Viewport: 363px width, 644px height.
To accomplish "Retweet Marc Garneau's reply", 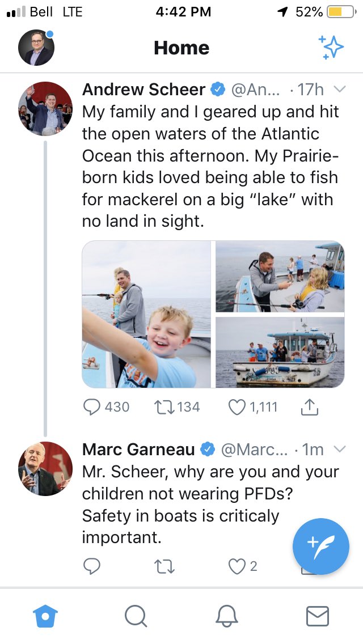I will tap(163, 566).
